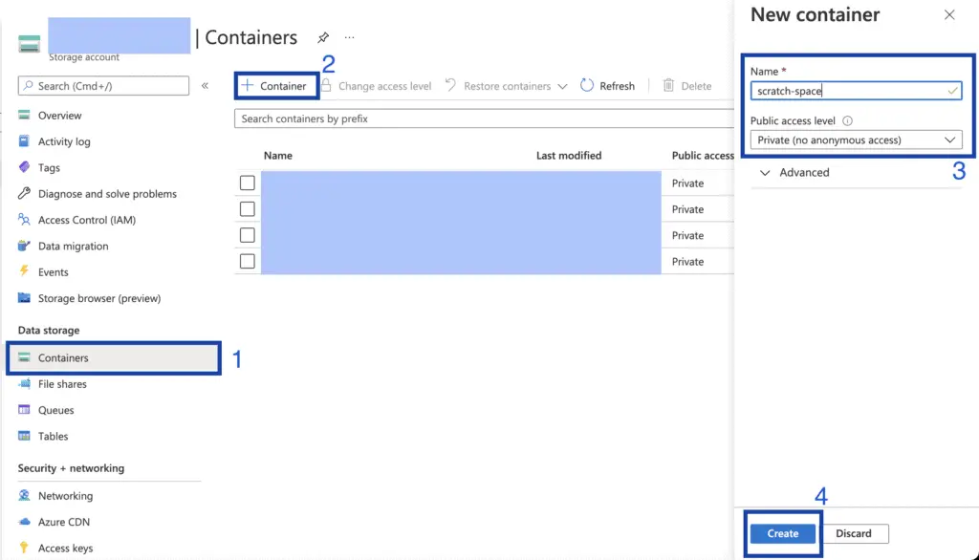979x560 pixels.
Task: Sort by the Last modified column header
Action: pyautogui.click(x=569, y=156)
